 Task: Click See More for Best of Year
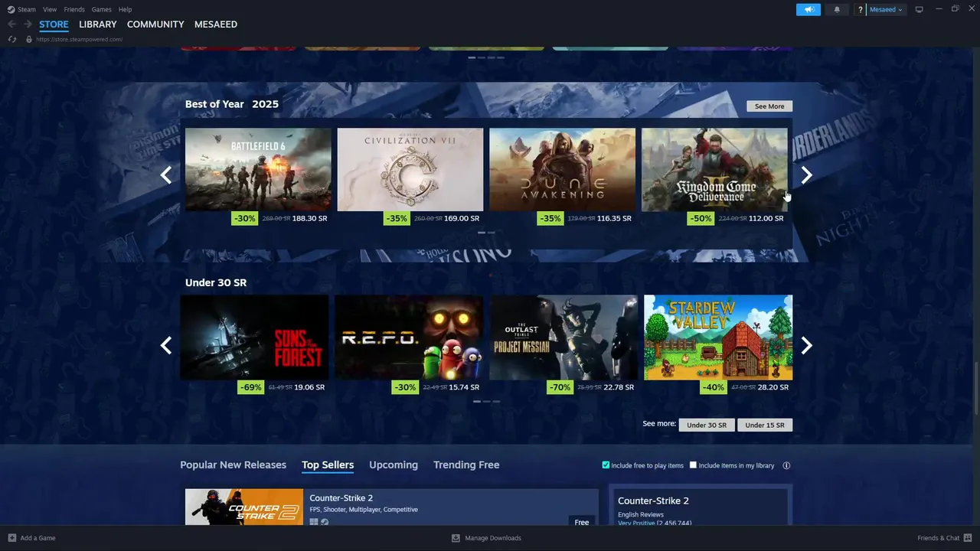(x=769, y=106)
